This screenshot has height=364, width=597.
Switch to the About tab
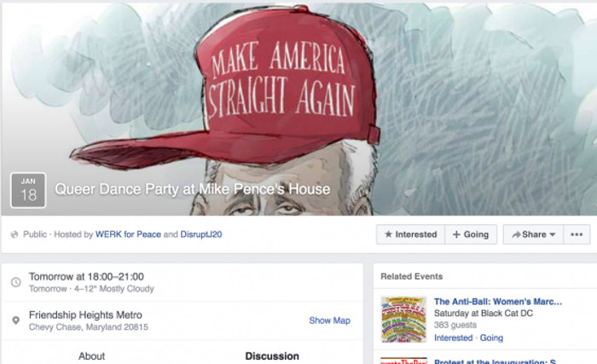pyautogui.click(x=92, y=356)
